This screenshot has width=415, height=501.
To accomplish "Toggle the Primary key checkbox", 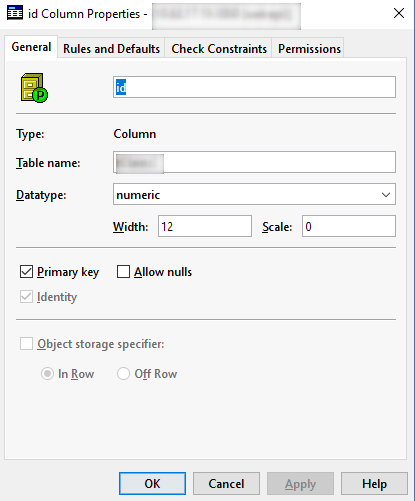I will tap(26, 272).
